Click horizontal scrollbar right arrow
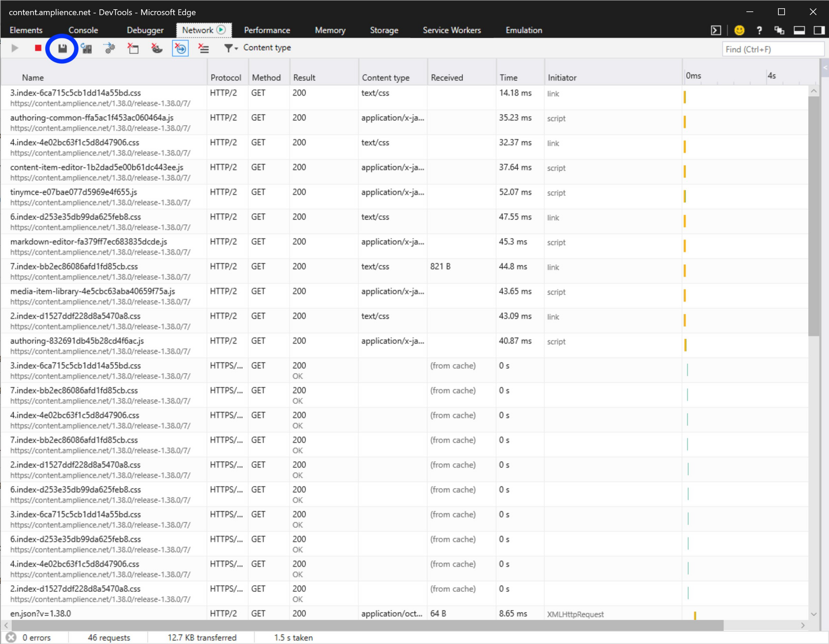The width and height of the screenshot is (829, 644). 803,625
